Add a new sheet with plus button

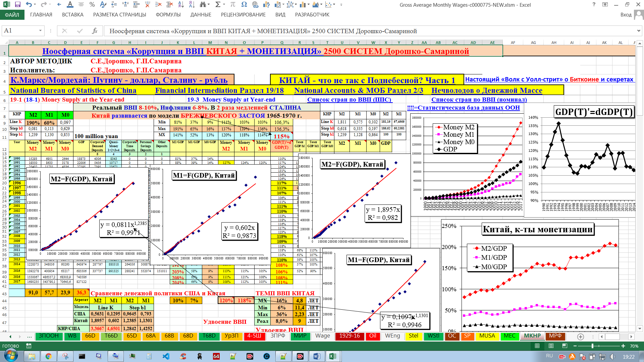point(581,337)
